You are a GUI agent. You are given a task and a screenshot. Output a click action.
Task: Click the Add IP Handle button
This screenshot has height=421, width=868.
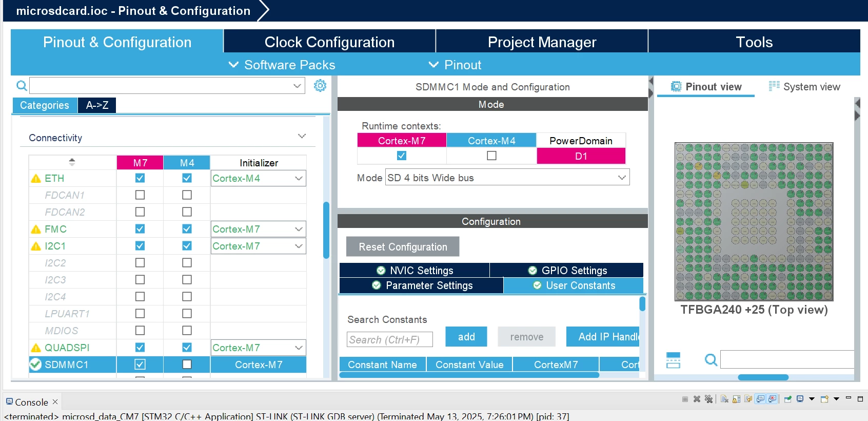coord(603,337)
